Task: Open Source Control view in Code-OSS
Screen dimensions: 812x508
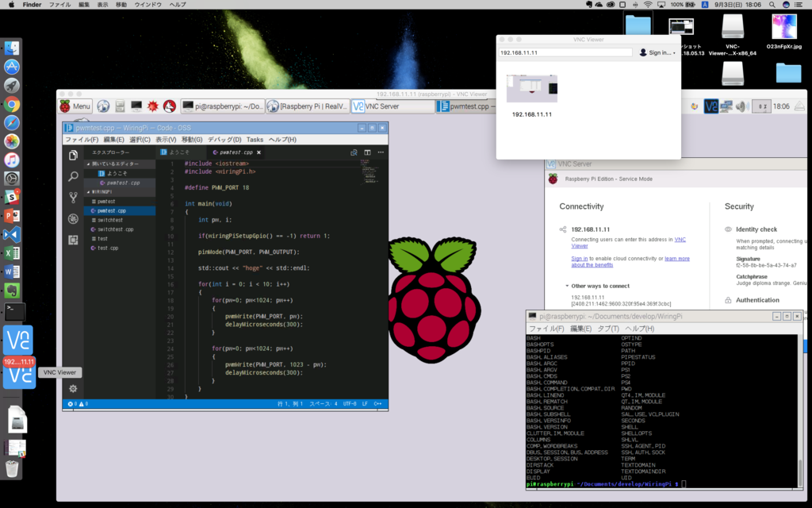Action: (x=73, y=198)
